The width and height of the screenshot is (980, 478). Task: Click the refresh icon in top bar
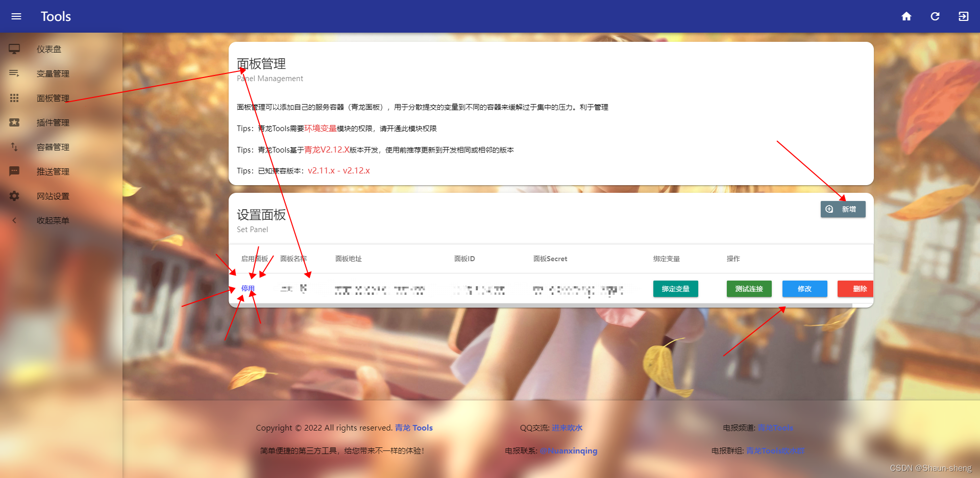coord(935,16)
